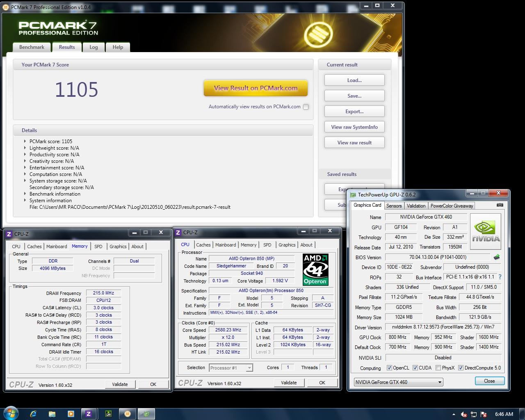Click the muted volume tray icon
Viewport: 525px width, 420px height.
click(x=463, y=414)
